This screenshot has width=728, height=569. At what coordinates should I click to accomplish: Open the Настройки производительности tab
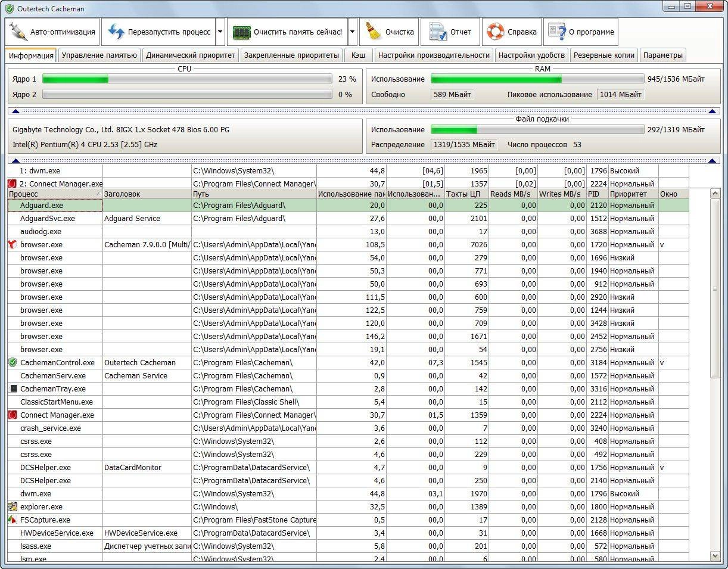tap(434, 55)
